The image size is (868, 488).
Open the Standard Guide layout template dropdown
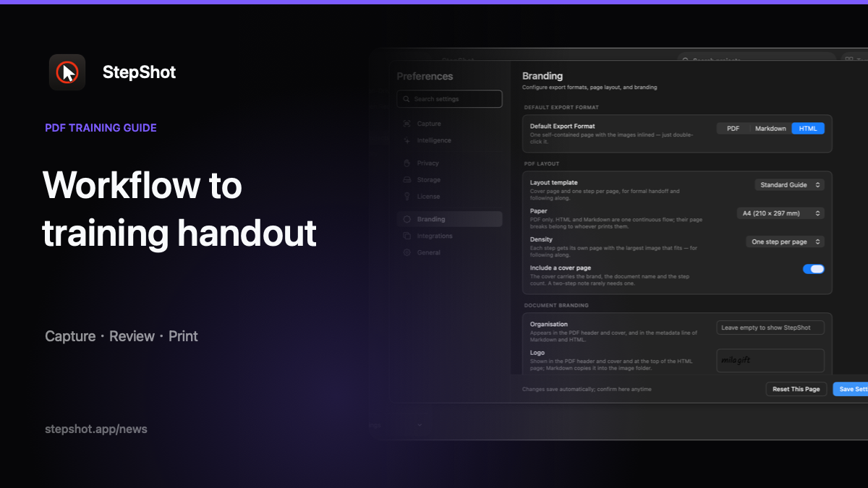[789, 185]
